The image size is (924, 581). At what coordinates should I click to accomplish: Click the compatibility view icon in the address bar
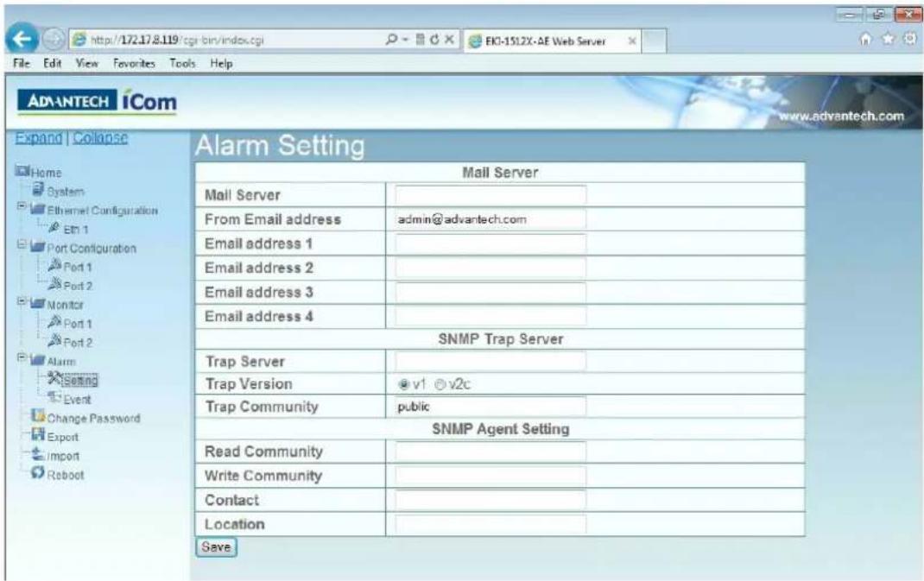click(x=421, y=40)
